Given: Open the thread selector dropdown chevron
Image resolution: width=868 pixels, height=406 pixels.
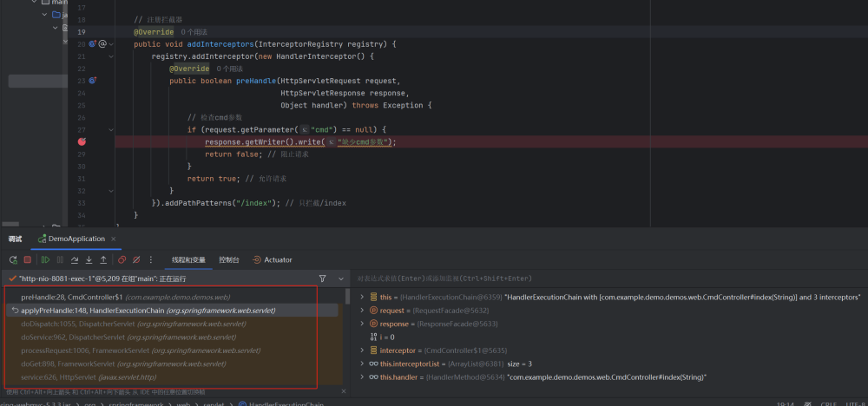Looking at the screenshot, I should pos(341,278).
